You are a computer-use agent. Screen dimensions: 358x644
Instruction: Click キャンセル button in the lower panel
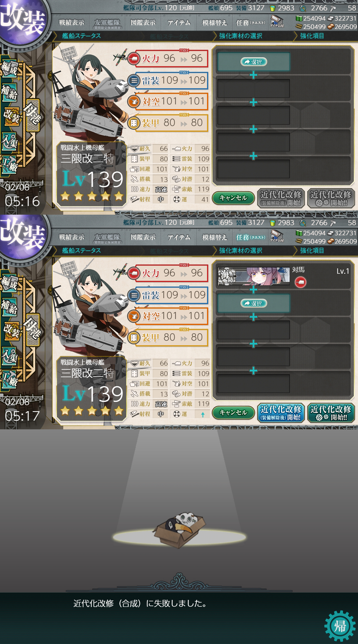point(233,412)
